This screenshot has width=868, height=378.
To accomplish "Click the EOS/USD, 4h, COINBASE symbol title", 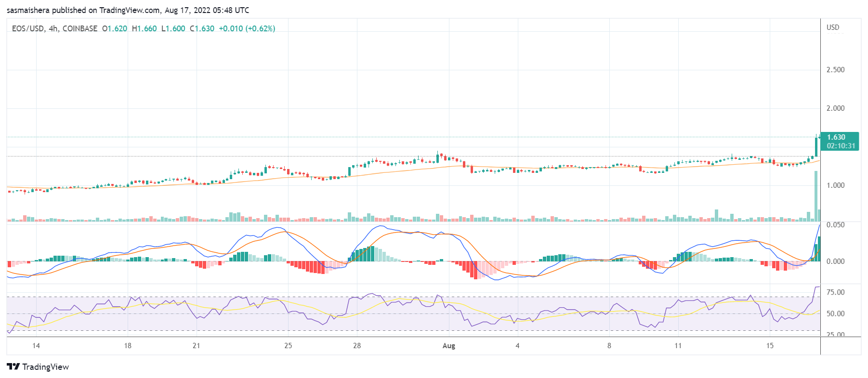I will (54, 28).
